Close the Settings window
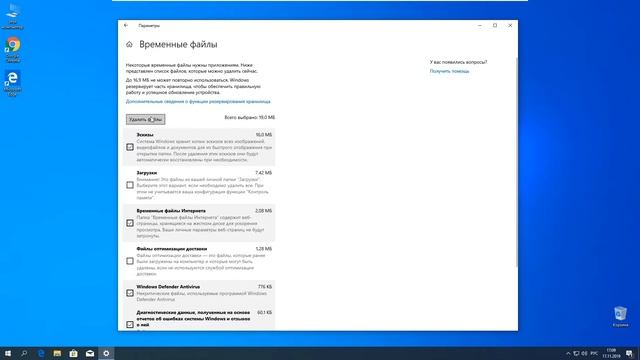The width and height of the screenshot is (640, 360). click(510, 25)
